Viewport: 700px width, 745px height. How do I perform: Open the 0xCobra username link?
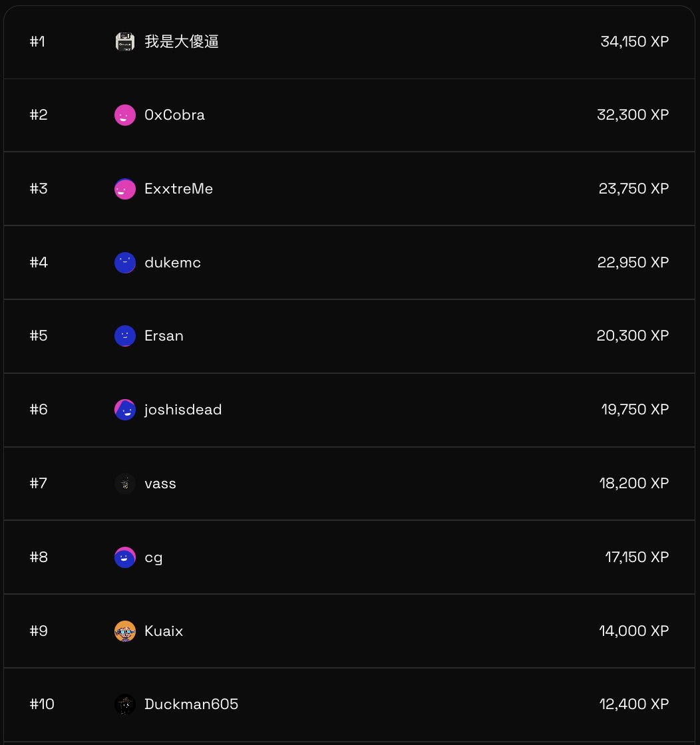[x=174, y=115]
